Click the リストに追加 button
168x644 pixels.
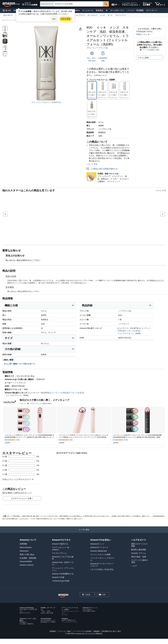(x=149, y=58)
